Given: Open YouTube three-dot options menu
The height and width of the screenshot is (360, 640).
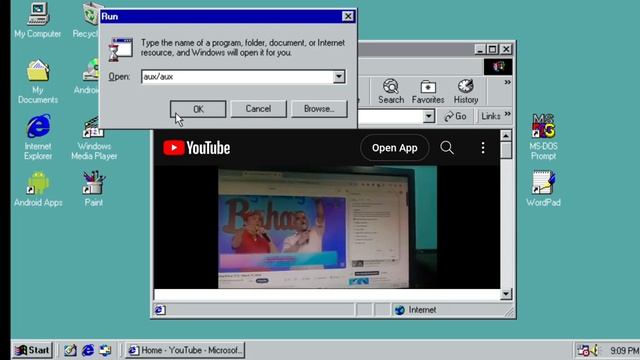Looking at the screenshot, I should coord(483,147).
